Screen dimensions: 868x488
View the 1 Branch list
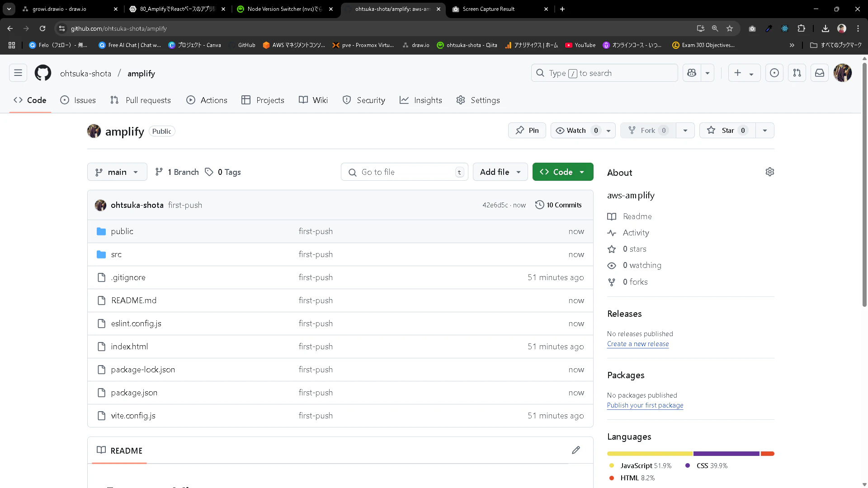click(x=177, y=172)
